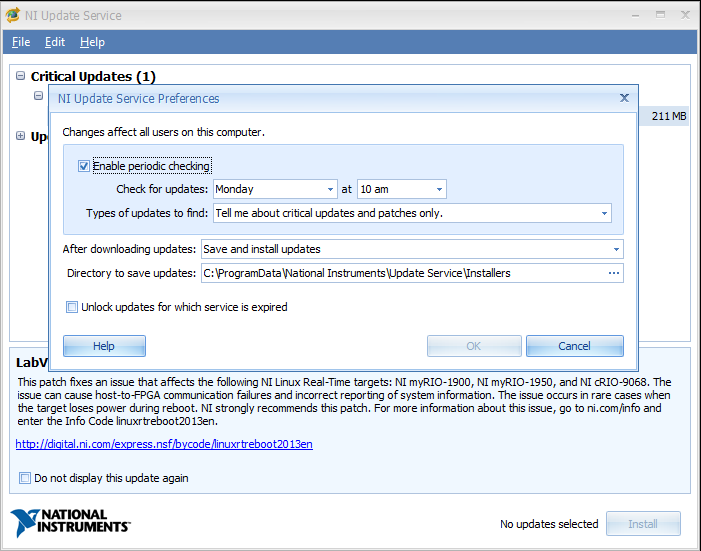The height and width of the screenshot is (551, 701).
Task: Open the Edit menu
Action: (x=55, y=42)
